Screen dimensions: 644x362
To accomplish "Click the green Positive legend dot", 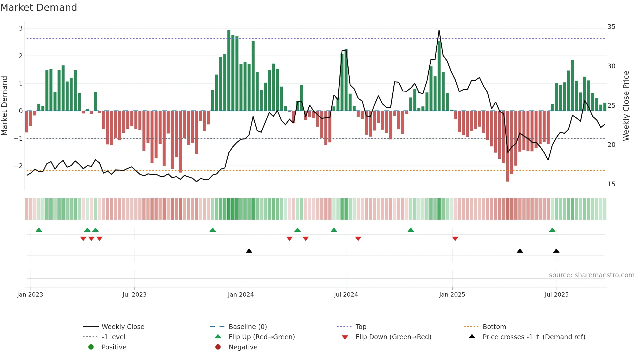I will tap(91, 347).
